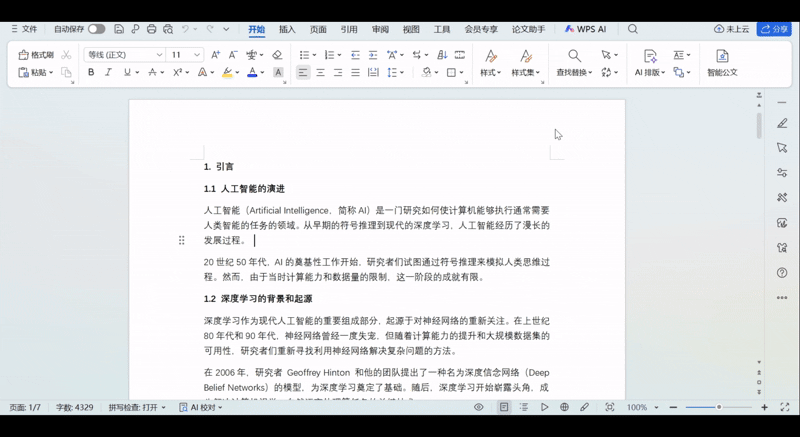Click the 智能公文 button
The width and height of the screenshot is (800, 437).
click(722, 63)
